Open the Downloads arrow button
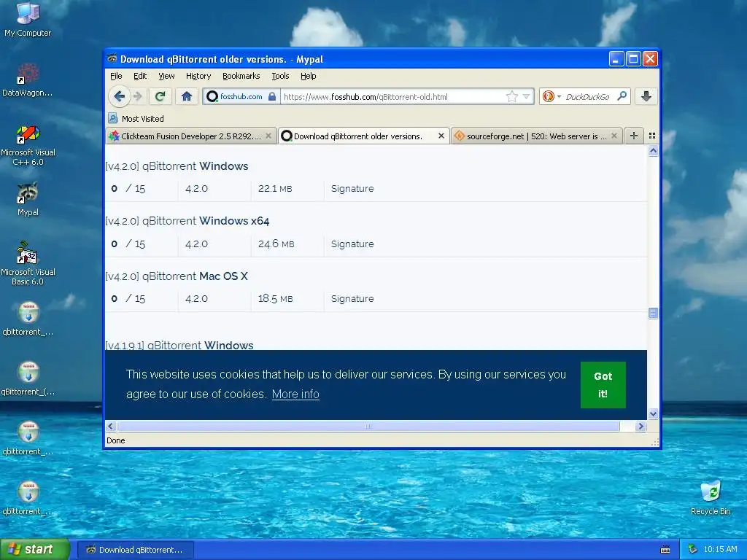747x560 pixels. 646,96
